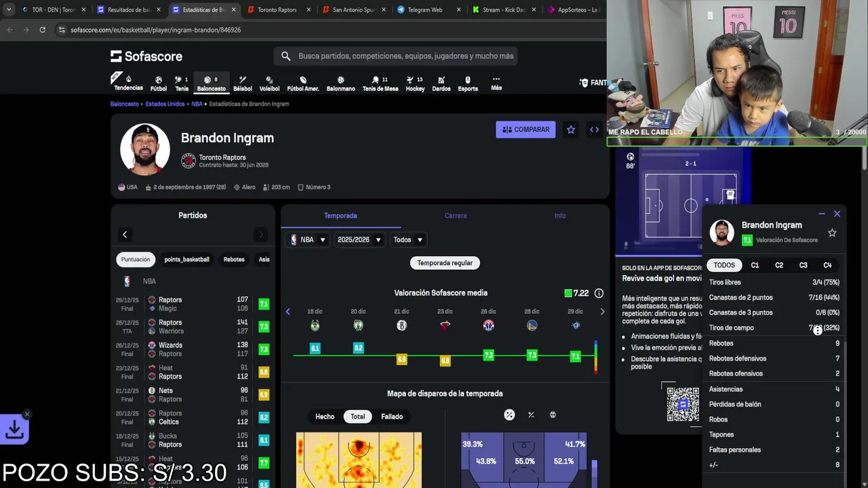Select shot percentage zone view icon
868x488 pixels.
click(509, 415)
